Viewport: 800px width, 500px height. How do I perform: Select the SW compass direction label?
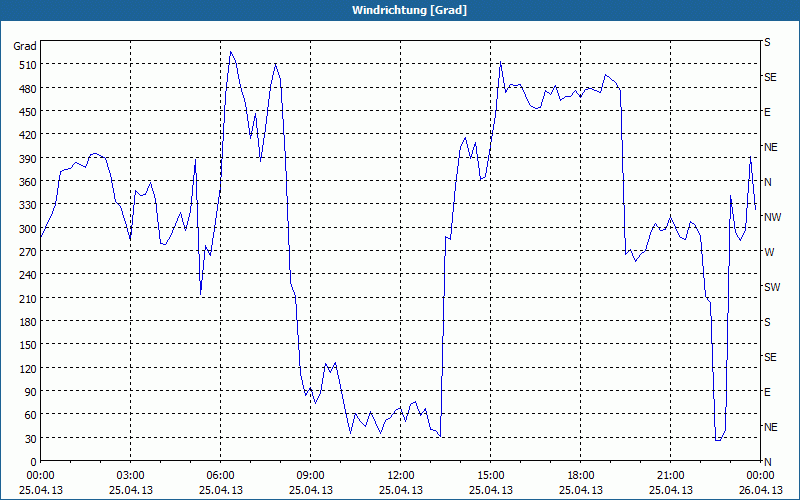[x=772, y=287]
